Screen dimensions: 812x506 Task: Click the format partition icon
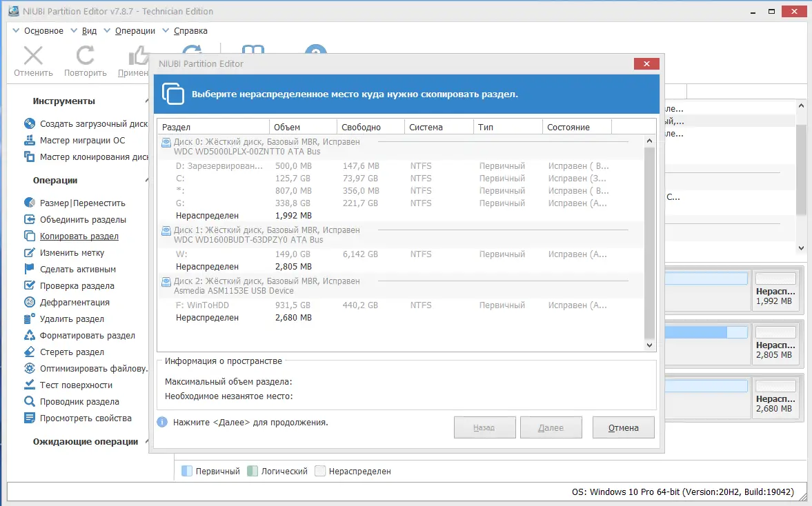coord(30,335)
